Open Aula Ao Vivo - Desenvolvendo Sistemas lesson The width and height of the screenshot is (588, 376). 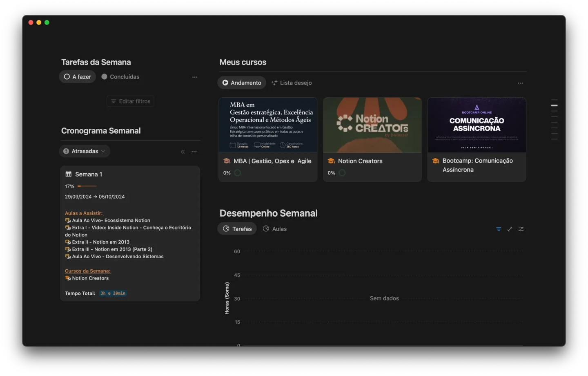(x=118, y=257)
